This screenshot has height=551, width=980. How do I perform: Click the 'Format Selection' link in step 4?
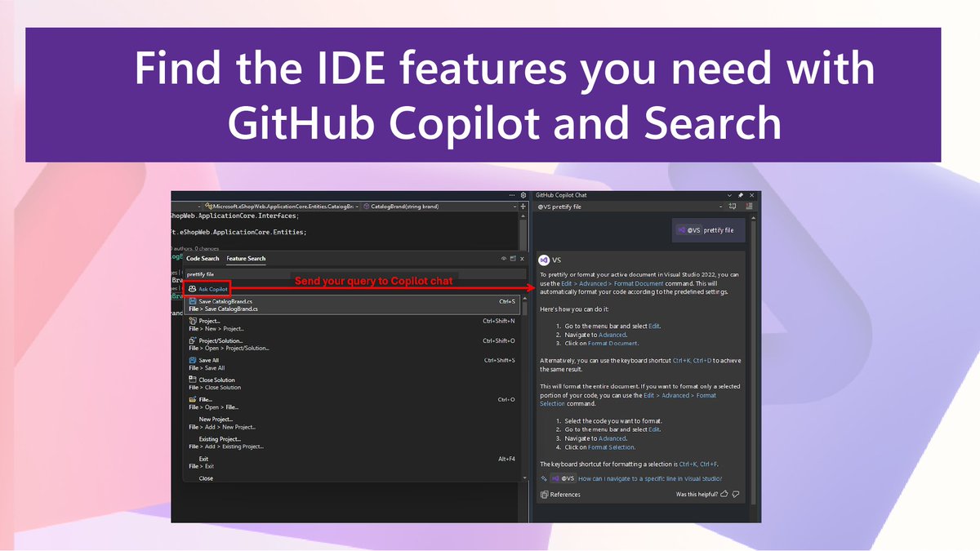611,447
